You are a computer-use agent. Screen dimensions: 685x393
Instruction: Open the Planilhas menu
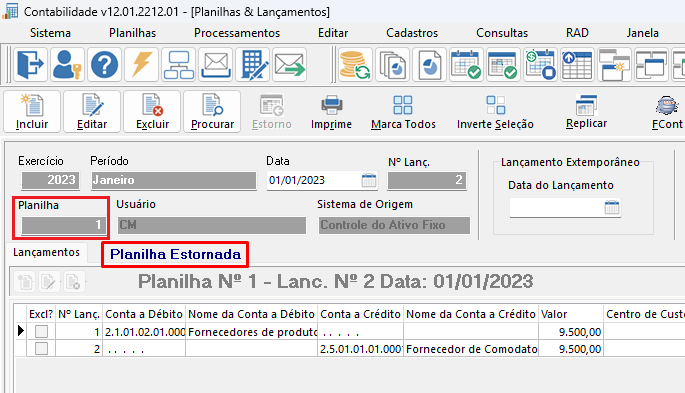(x=132, y=33)
